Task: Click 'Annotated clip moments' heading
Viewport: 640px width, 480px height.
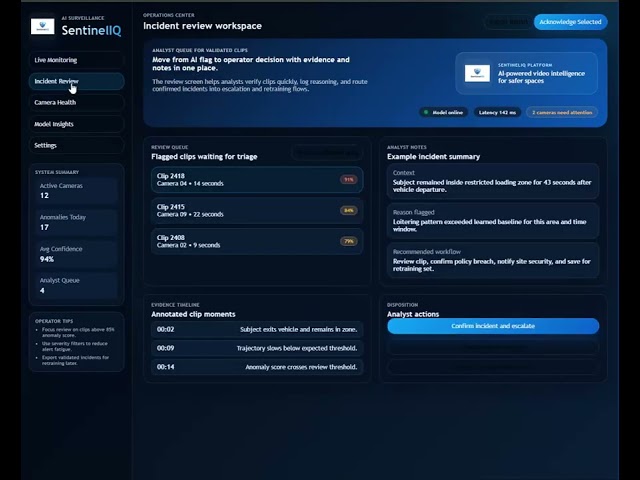Action: click(x=193, y=314)
